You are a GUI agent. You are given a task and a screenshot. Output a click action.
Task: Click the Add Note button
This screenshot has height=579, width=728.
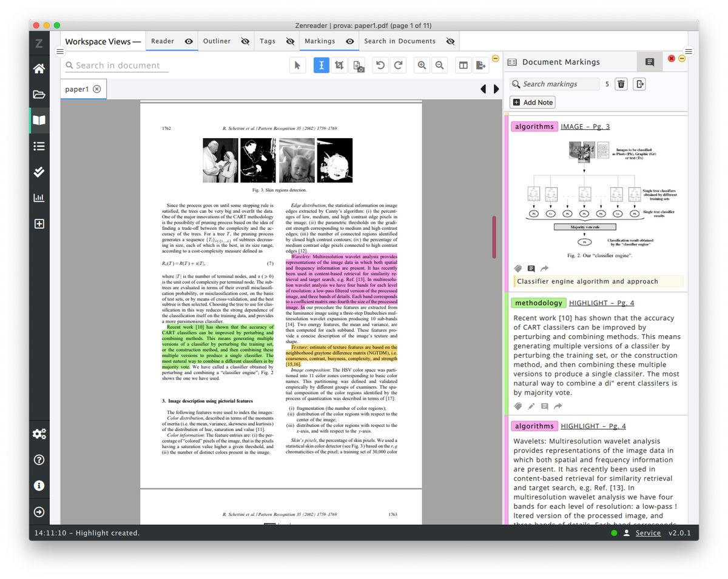532,102
